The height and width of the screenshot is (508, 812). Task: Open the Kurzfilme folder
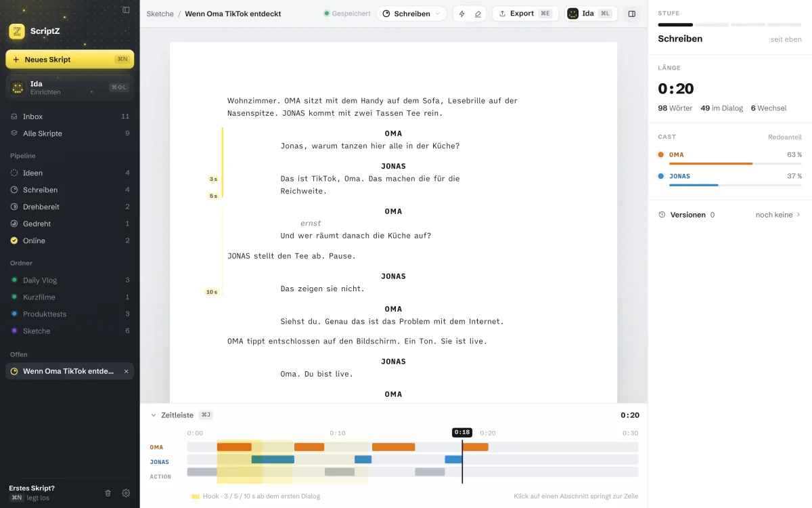pyautogui.click(x=70, y=297)
